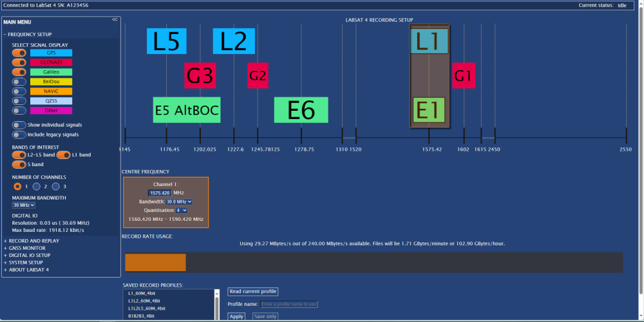Click the NAVIC orange legend swatch
The height and width of the screenshot is (322, 644).
coord(52,91)
